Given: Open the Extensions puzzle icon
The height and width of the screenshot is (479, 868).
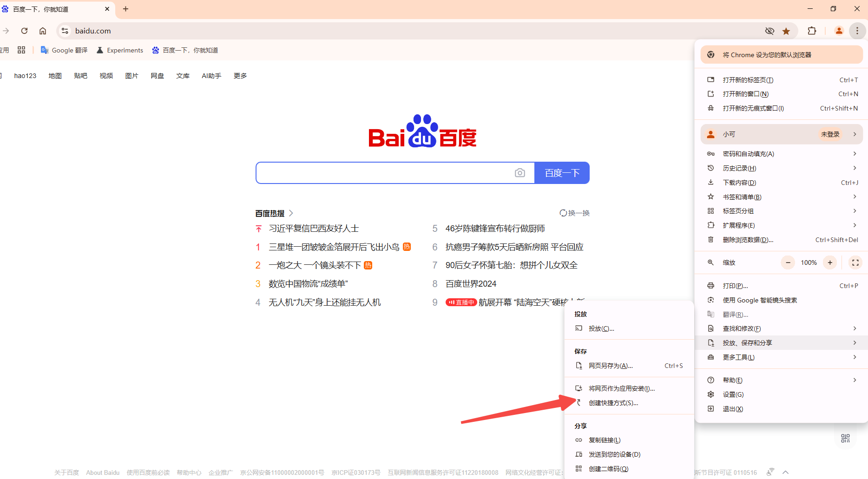Looking at the screenshot, I should (x=812, y=31).
